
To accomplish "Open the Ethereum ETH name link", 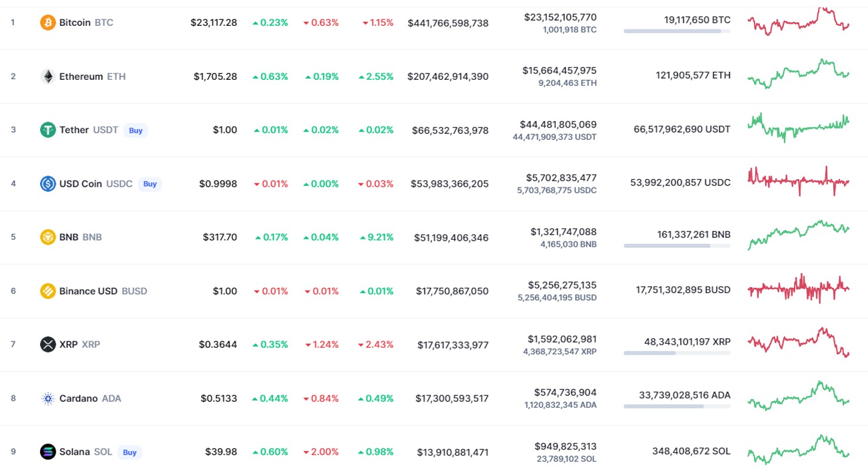I will (x=92, y=76).
